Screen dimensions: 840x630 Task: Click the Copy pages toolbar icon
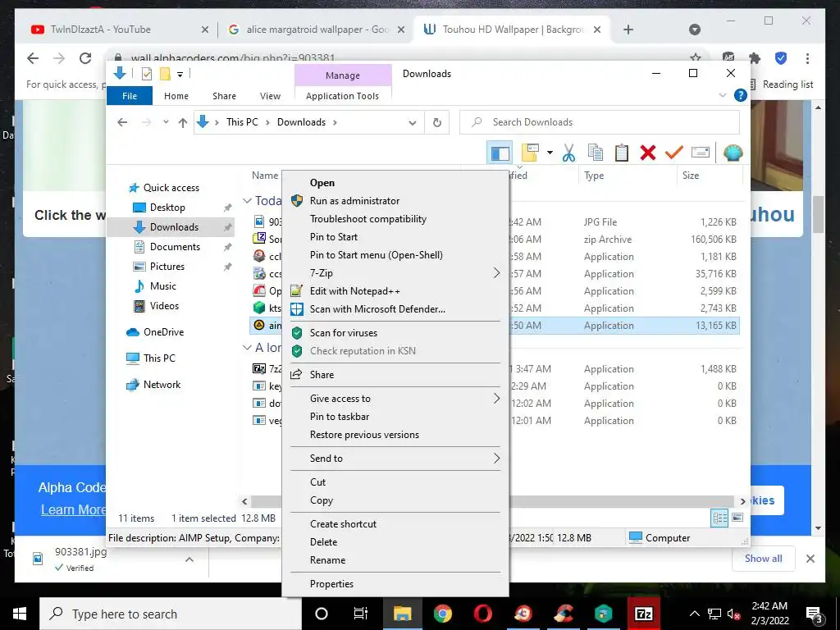pos(596,153)
